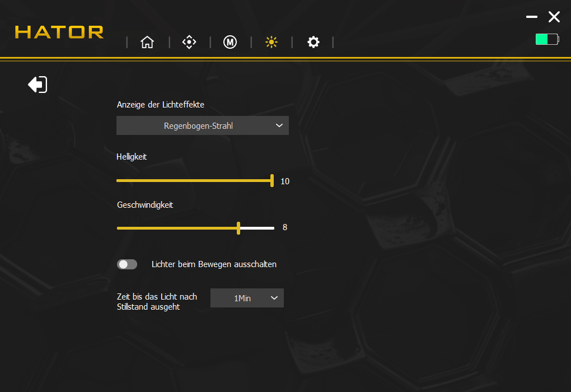The height and width of the screenshot is (392, 571).
Task: Go to the Home page icon
Action: click(147, 42)
